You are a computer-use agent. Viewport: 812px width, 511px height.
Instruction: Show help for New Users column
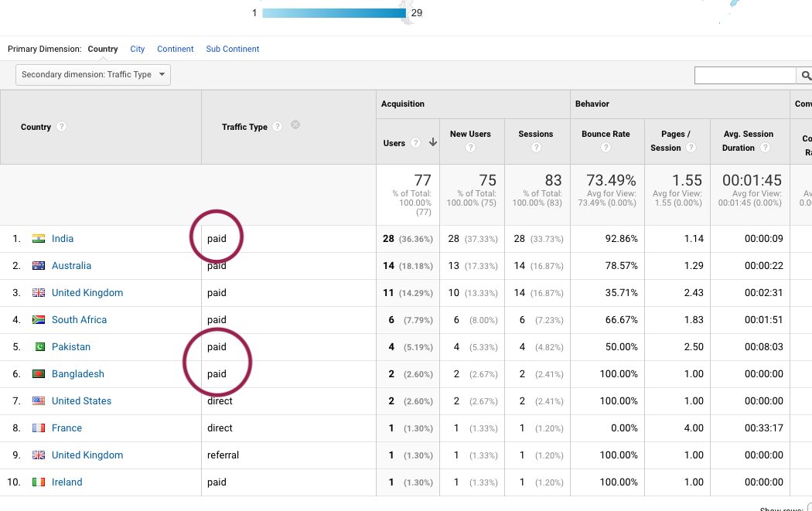[x=470, y=148]
